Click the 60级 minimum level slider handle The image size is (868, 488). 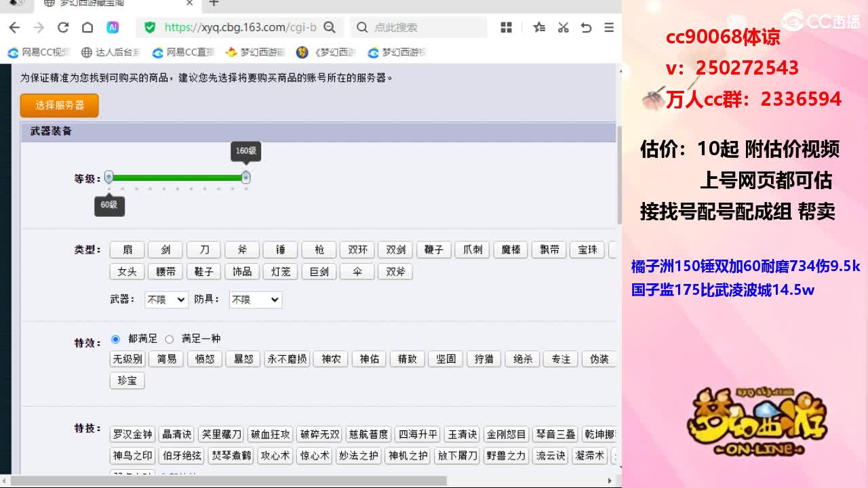(x=108, y=178)
